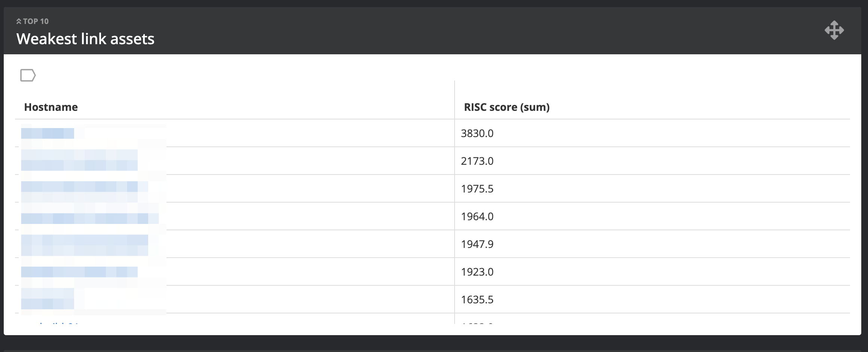The height and width of the screenshot is (352, 868).
Task: Click the double-chevron icon beside TOP 10
Action: [x=19, y=21]
